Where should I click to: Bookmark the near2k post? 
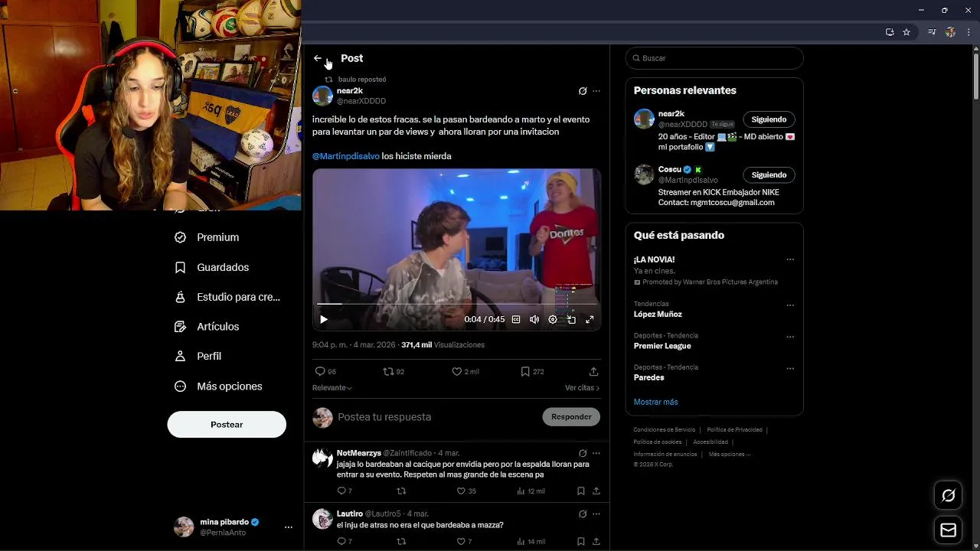pyautogui.click(x=532, y=371)
